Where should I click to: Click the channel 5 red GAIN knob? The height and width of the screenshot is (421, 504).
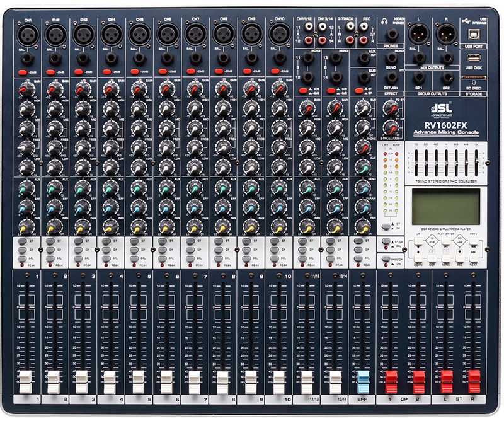point(138,90)
